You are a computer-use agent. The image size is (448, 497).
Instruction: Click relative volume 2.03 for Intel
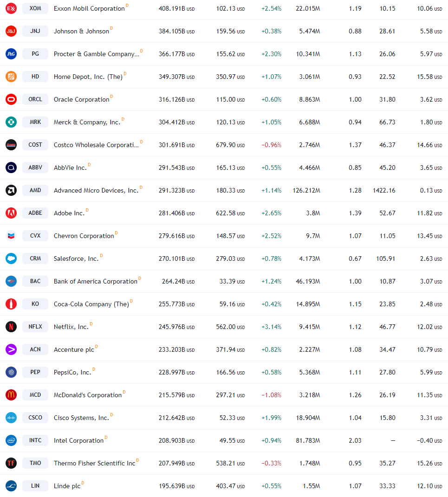(x=355, y=440)
